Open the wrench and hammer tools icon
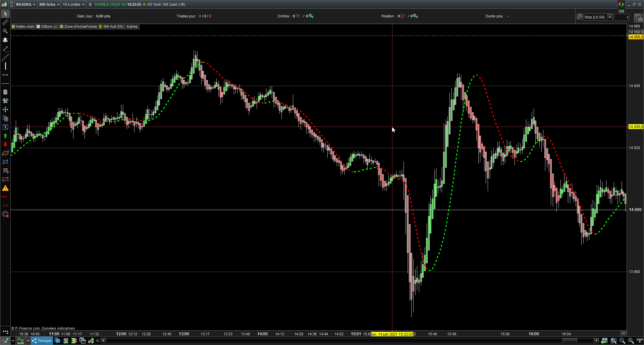 pyautogui.click(x=5, y=101)
